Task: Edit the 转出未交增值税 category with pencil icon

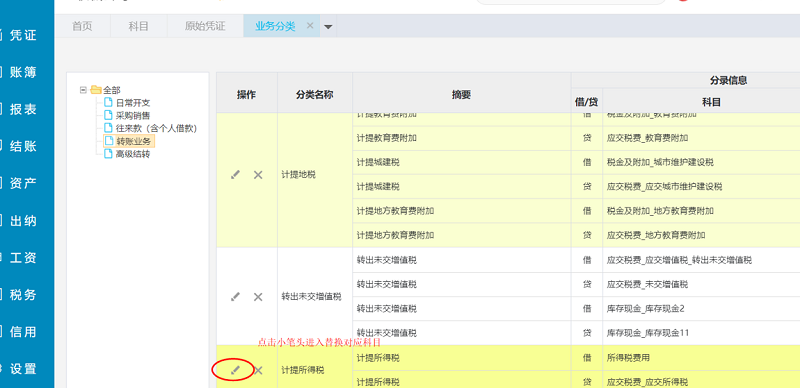Action: 235,297
